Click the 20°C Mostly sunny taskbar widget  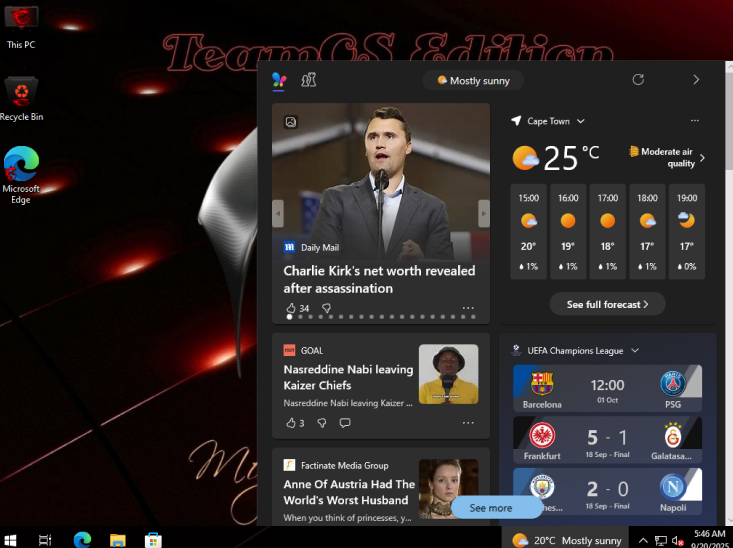tap(566, 540)
